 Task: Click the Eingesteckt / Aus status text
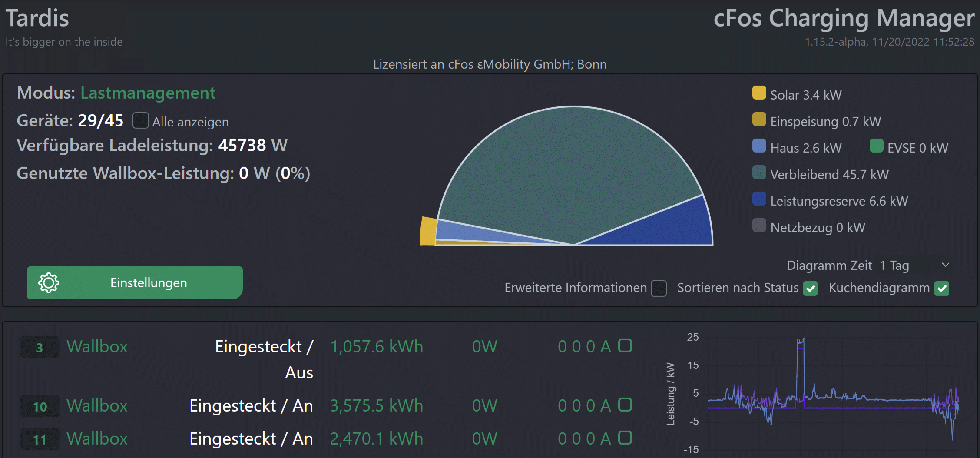264,359
